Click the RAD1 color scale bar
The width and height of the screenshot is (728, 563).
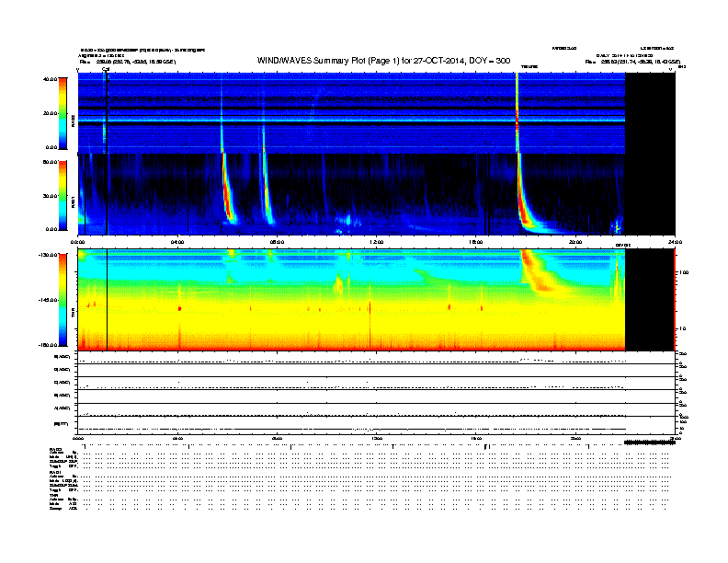click(x=63, y=196)
